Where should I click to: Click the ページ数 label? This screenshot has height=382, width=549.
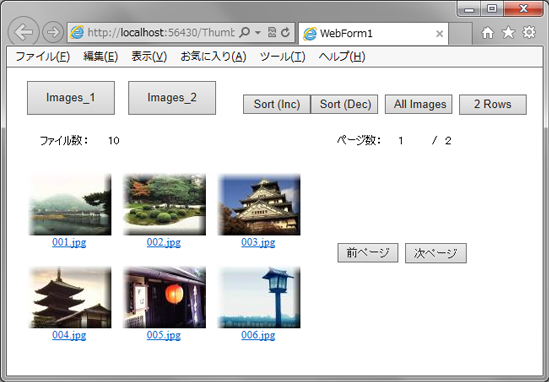[x=359, y=141]
